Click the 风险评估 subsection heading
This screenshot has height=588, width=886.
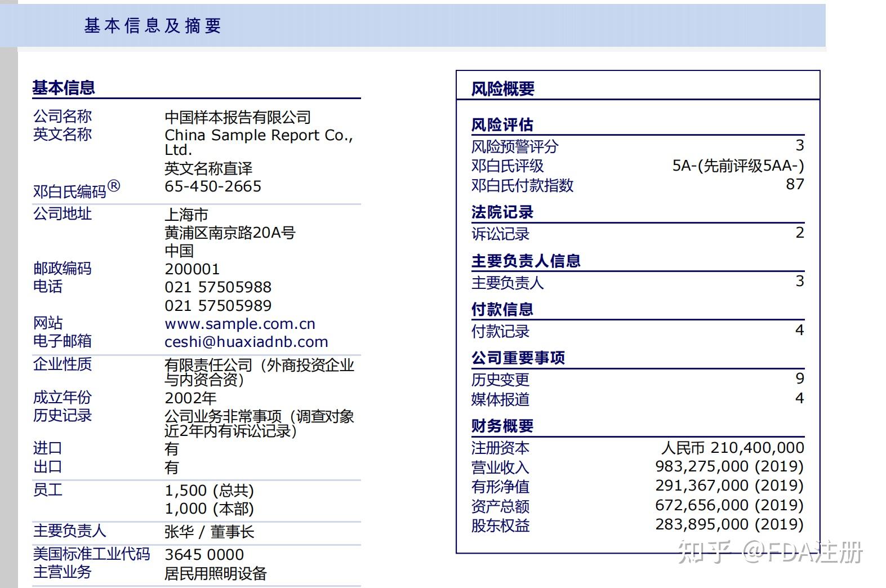(502, 124)
